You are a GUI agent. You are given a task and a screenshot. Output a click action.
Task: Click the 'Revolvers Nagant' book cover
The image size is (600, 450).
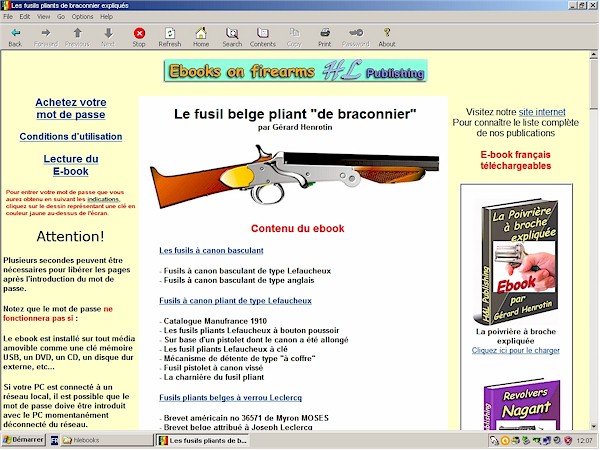[522, 404]
